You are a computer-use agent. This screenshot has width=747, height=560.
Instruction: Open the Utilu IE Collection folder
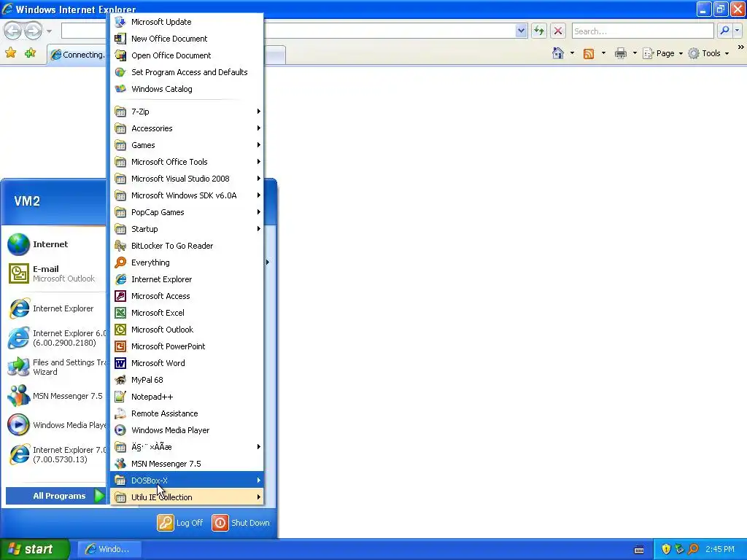click(186, 497)
